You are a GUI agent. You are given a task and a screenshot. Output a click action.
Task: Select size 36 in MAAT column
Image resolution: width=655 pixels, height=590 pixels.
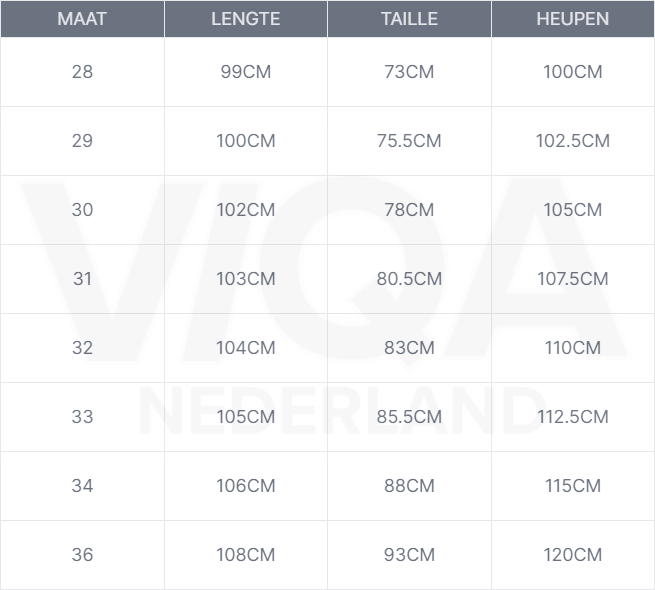point(82,555)
